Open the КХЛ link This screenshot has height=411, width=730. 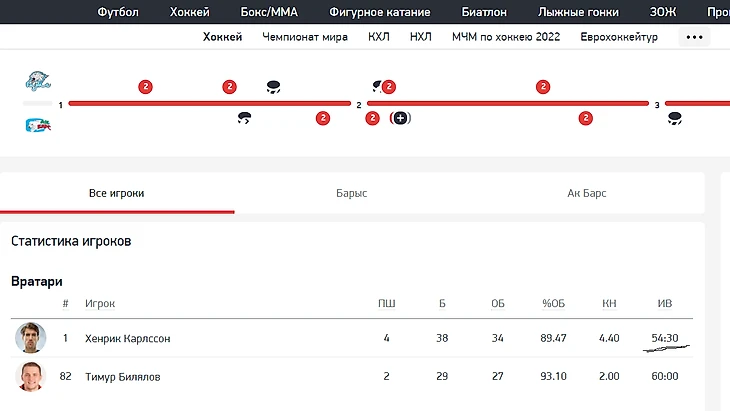379,37
